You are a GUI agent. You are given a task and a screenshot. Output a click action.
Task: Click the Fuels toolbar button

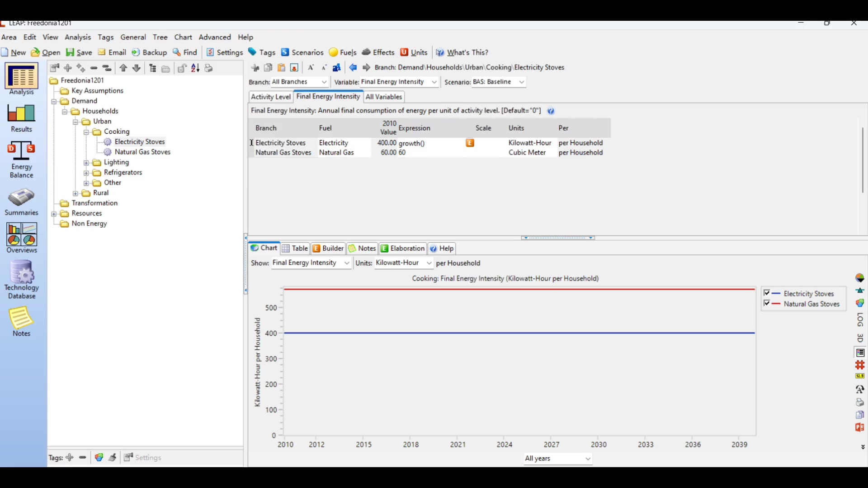343,52
